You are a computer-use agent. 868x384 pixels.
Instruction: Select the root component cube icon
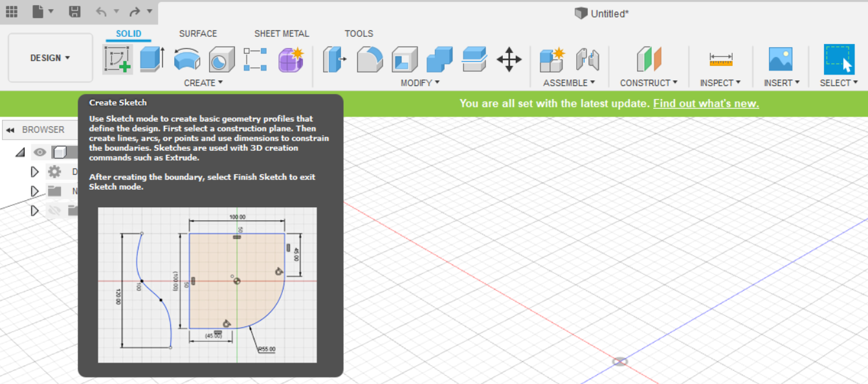tap(60, 152)
